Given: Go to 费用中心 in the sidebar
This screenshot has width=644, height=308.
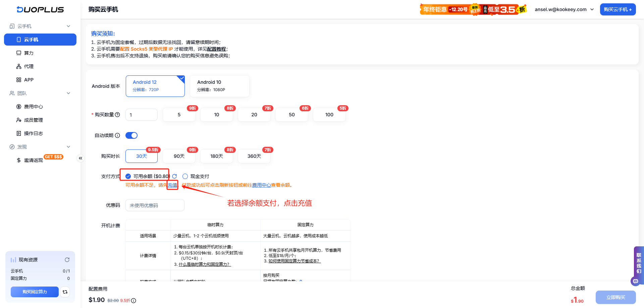Looking at the screenshot, I should coord(33,106).
